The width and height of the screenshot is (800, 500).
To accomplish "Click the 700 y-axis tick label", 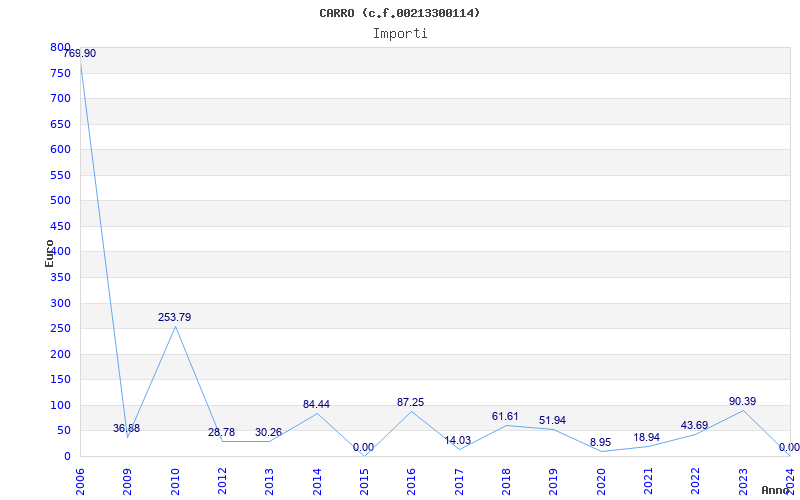I will (x=60, y=98).
